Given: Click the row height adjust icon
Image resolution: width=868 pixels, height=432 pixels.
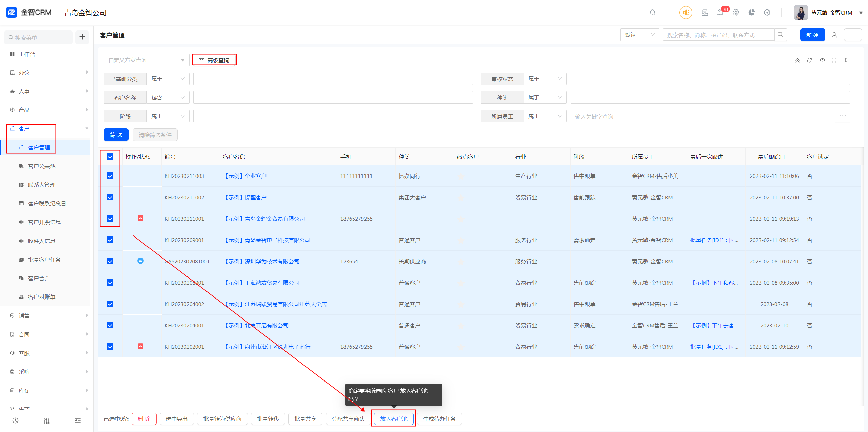Looking at the screenshot, I should click(x=846, y=60).
